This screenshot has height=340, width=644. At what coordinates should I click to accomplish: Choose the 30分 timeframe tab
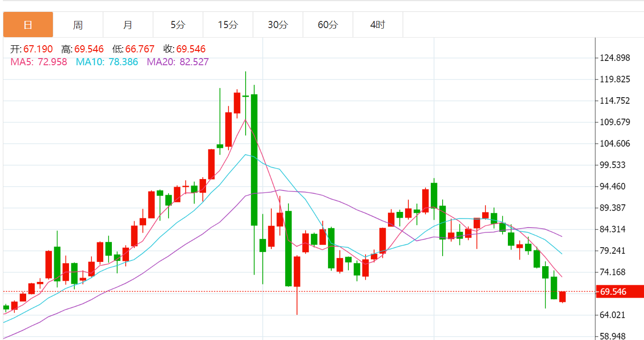click(x=278, y=25)
